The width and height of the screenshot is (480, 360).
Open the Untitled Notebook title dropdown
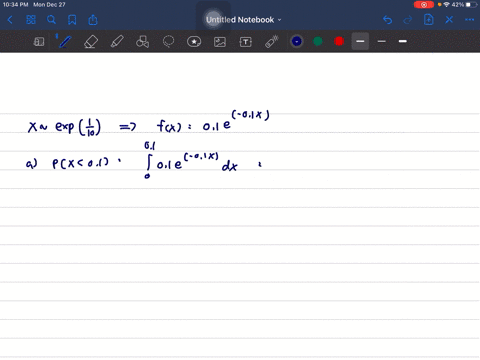pos(243,20)
